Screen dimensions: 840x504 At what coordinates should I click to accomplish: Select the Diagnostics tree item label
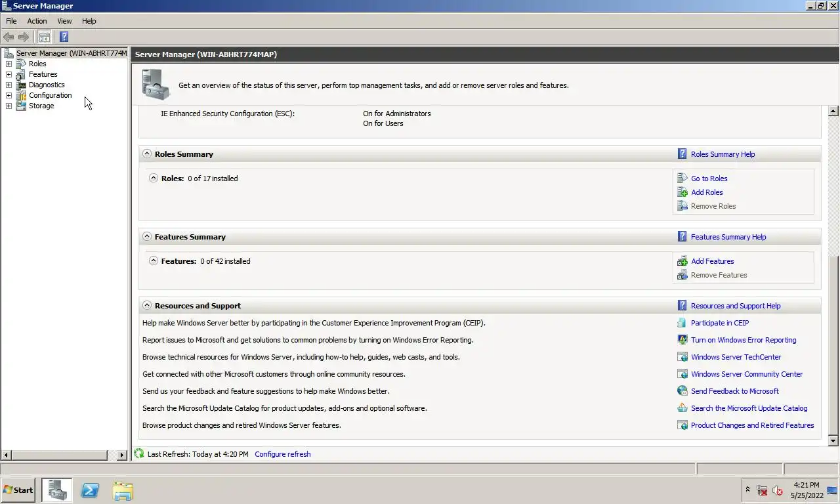pyautogui.click(x=47, y=85)
